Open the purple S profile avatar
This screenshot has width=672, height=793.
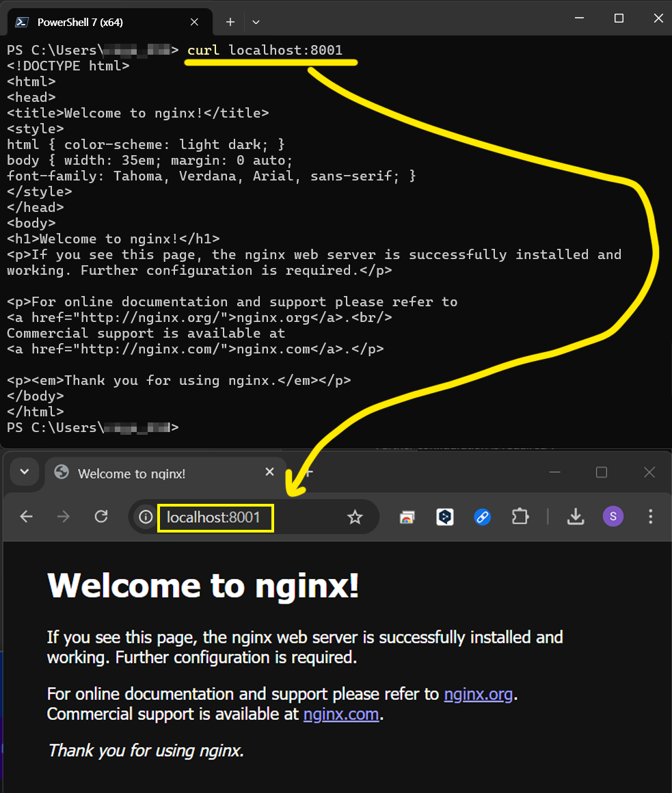[613, 516]
